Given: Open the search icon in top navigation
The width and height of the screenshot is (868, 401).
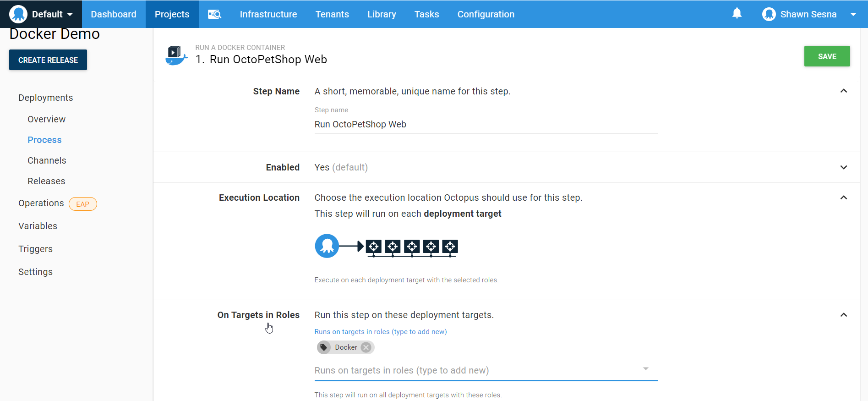Looking at the screenshot, I should [x=214, y=14].
